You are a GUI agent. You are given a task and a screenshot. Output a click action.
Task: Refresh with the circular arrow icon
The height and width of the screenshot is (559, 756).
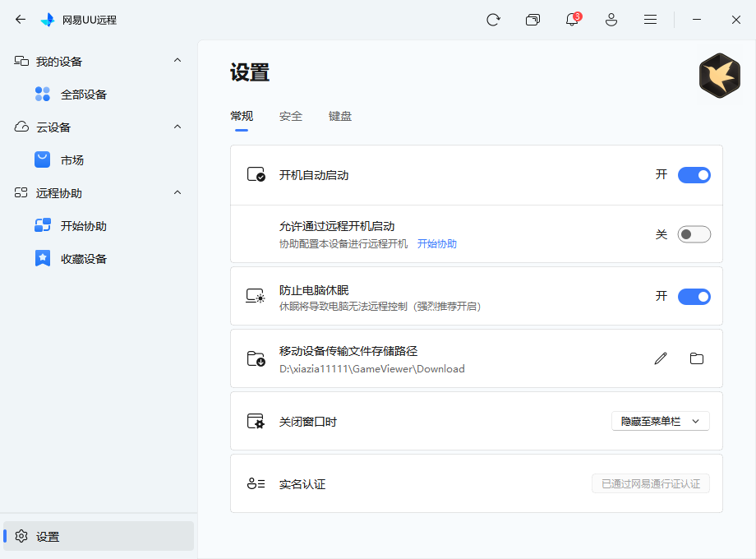(493, 20)
